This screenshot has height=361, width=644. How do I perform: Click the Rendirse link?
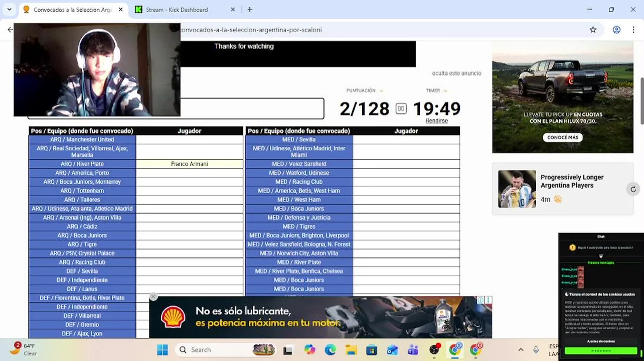(x=436, y=121)
